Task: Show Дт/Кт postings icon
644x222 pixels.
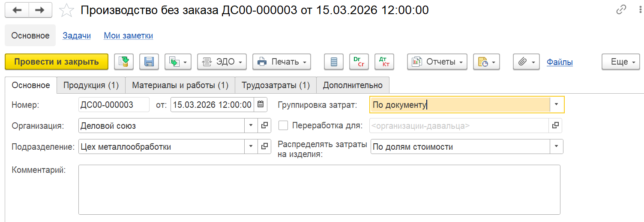Action: click(384, 62)
